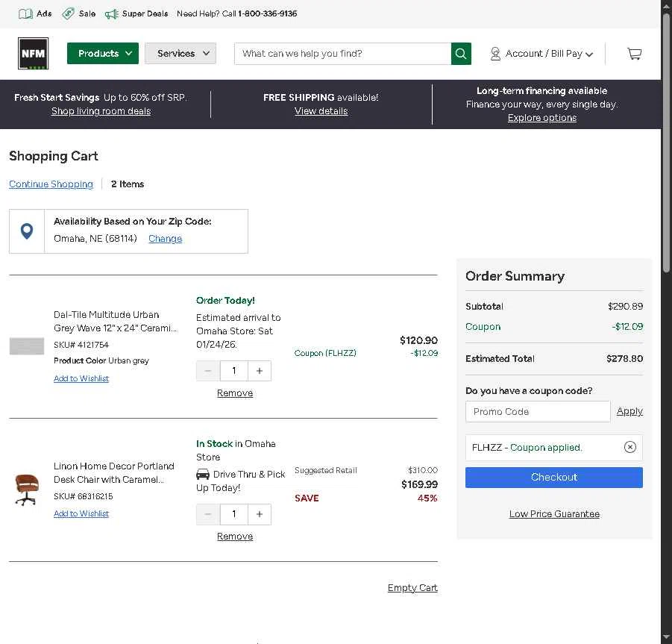Image resolution: width=672 pixels, height=644 pixels.
Task: Proceed with the Checkout button
Action: [554, 477]
